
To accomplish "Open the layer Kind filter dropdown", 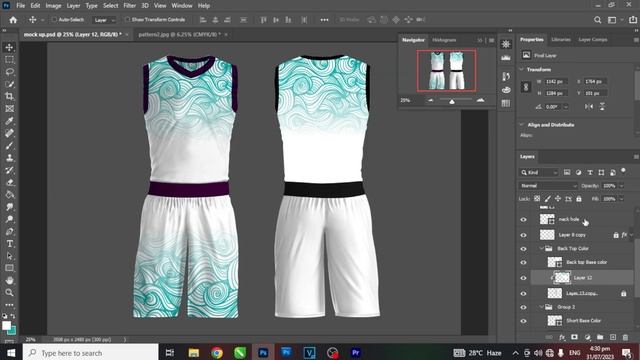I will point(538,173).
